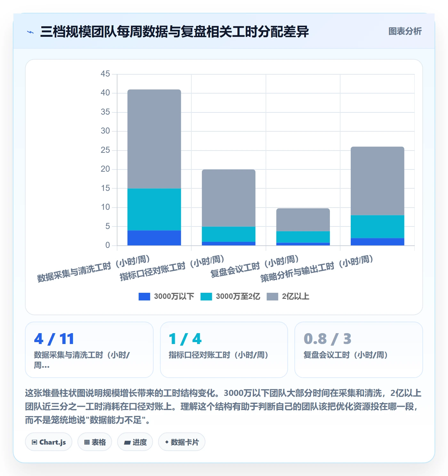Click the diamond icon in 数据卡片 tag
Screen dimensions: 448x476
tap(167, 442)
